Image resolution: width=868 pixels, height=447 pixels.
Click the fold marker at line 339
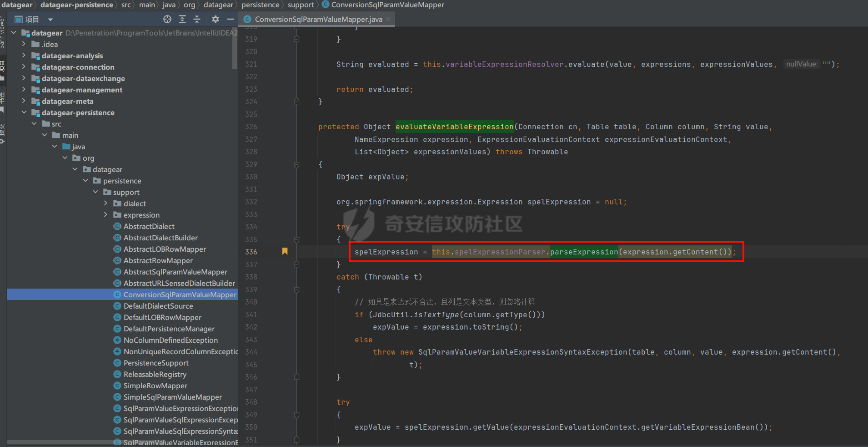296,290
